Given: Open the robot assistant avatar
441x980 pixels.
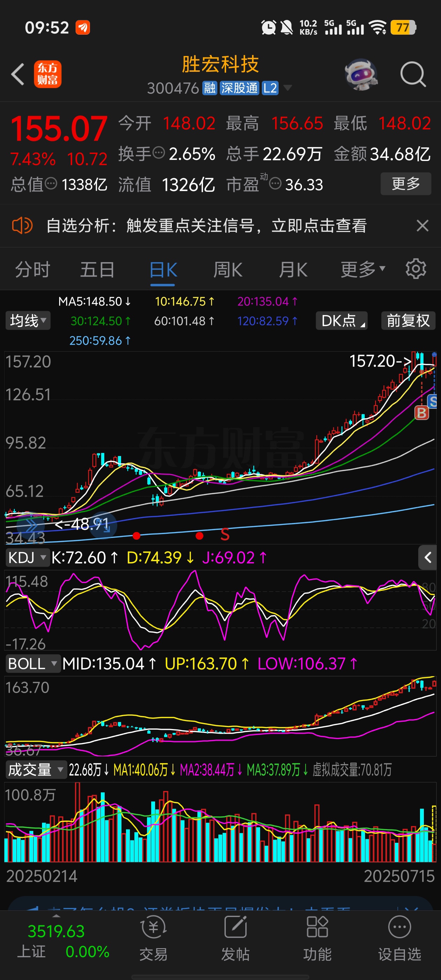Looking at the screenshot, I should point(361,74).
